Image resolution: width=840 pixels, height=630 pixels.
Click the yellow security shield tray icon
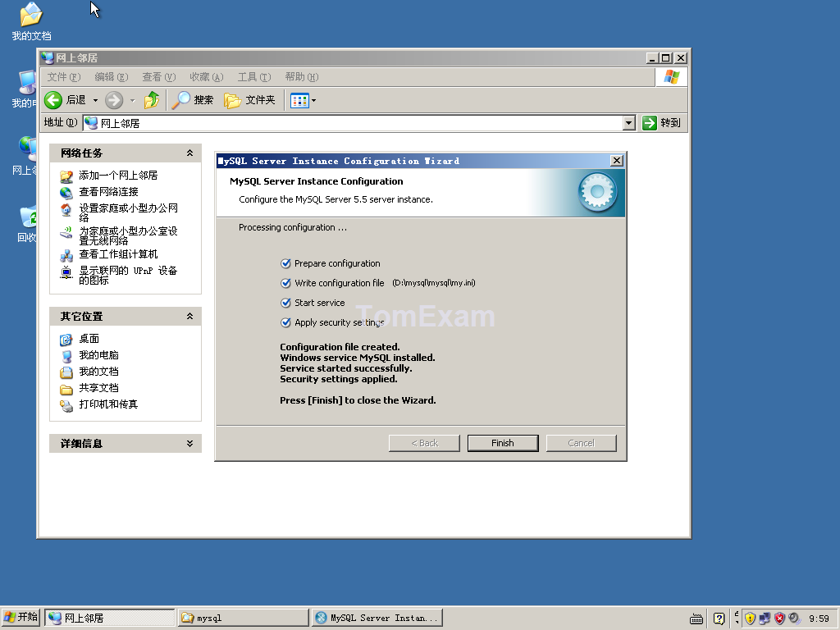point(750,619)
